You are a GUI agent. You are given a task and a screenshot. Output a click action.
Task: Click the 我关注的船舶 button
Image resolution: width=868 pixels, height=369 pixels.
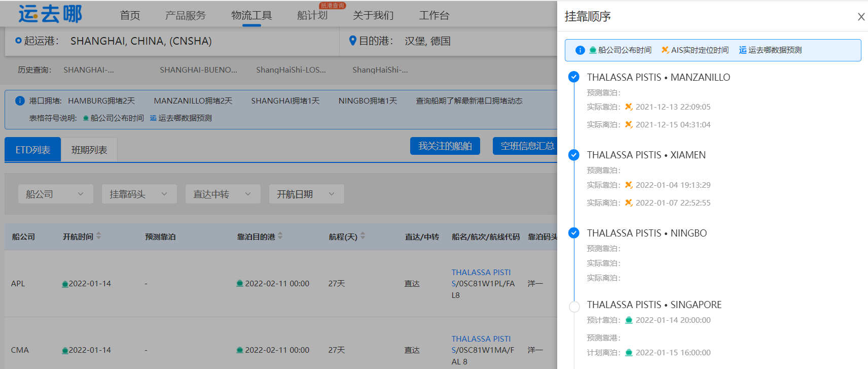(x=445, y=146)
